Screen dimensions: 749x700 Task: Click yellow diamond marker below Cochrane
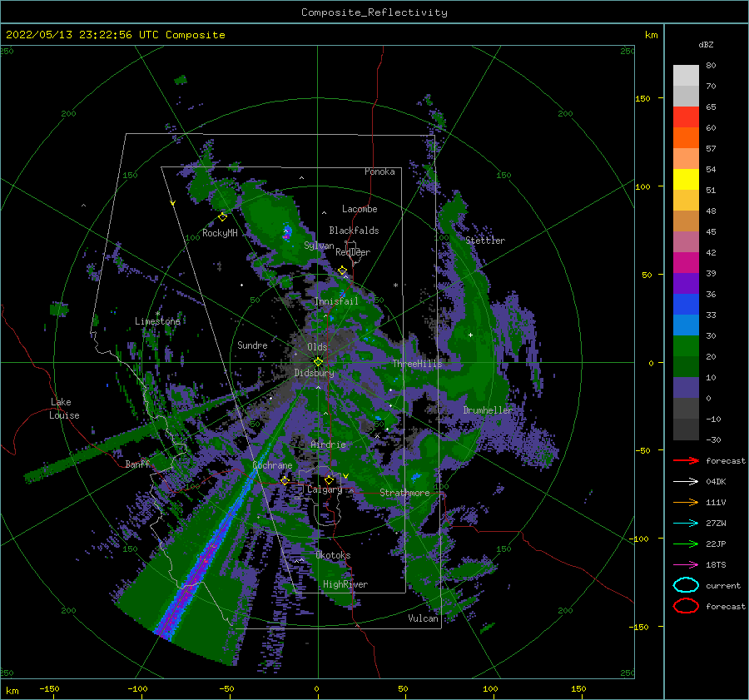pyautogui.click(x=285, y=480)
